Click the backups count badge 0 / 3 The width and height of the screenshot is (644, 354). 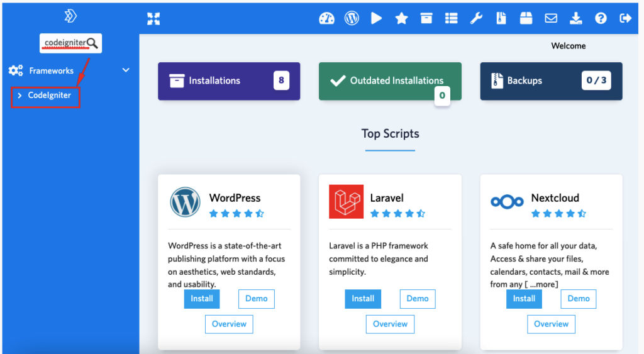tap(596, 80)
